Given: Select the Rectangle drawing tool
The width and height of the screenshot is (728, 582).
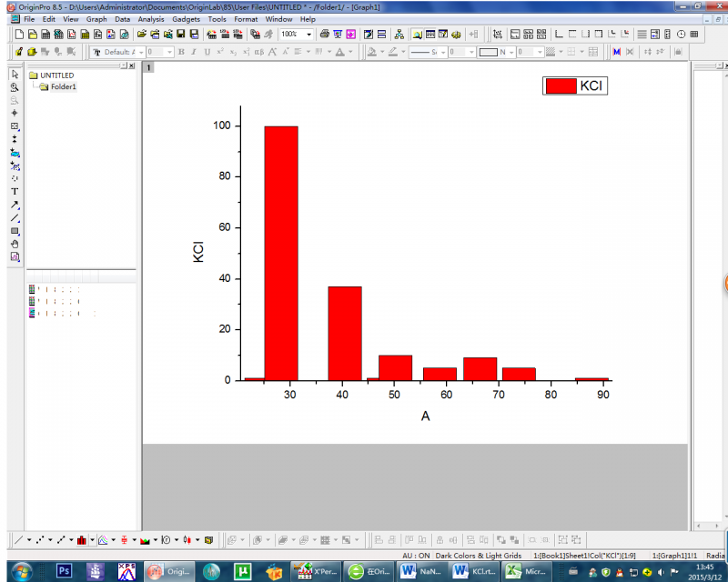Looking at the screenshot, I should (15, 231).
